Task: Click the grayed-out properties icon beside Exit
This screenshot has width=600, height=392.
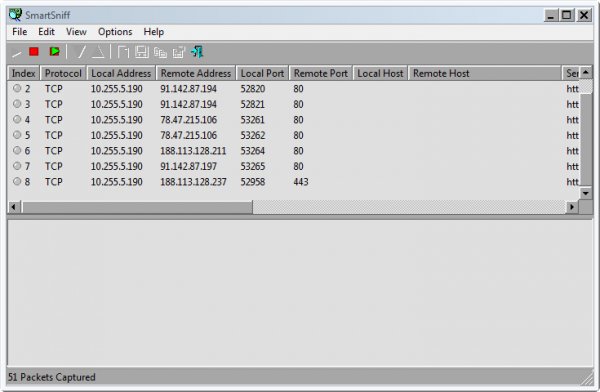Action: click(x=179, y=52)
